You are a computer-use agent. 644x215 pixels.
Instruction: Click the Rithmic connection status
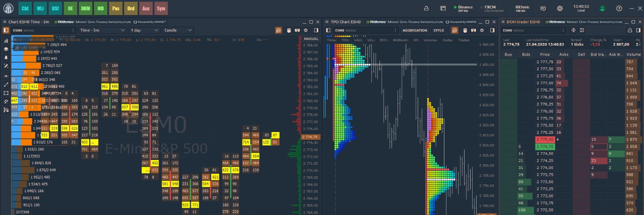click(x=522, y=8)
